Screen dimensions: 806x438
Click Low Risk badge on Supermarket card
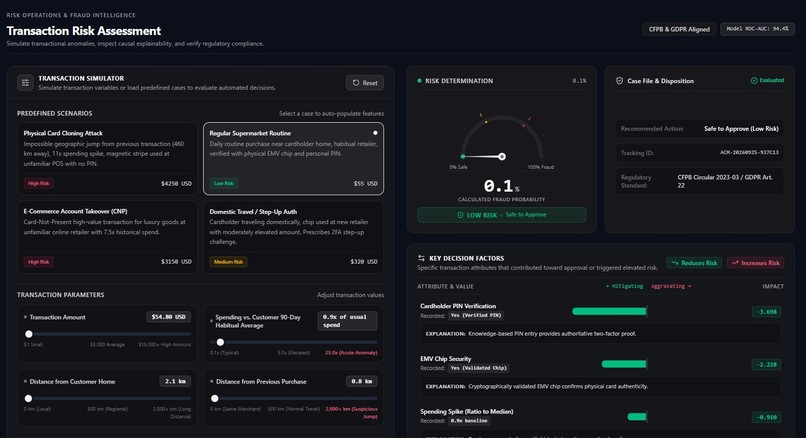point(224,184)
